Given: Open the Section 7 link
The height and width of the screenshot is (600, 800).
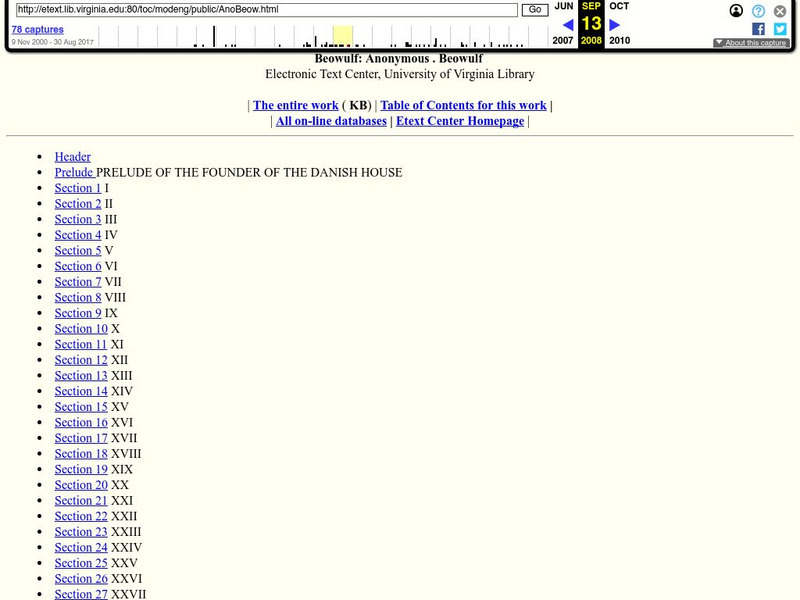Looking at the screenshot, I should pyautogui.click(x=78, y=282).
